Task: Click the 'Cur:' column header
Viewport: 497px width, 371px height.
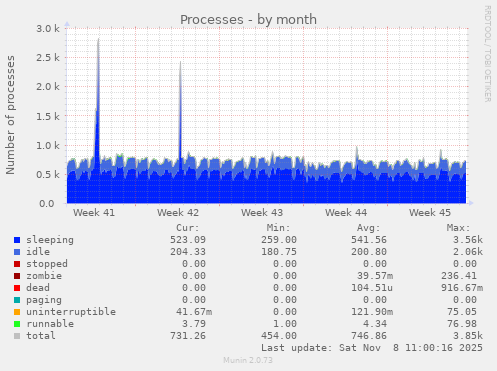Action: coord(188,228)
